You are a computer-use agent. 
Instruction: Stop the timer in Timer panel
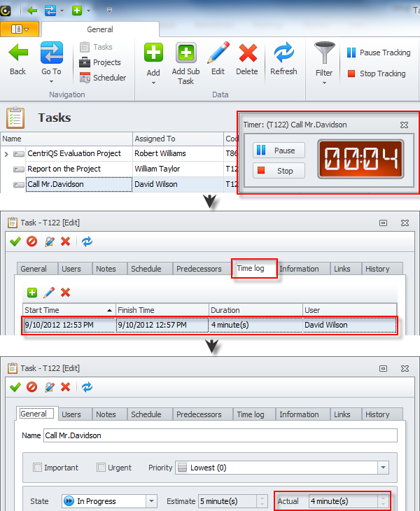pyautogui.click(x=279, y=170)
